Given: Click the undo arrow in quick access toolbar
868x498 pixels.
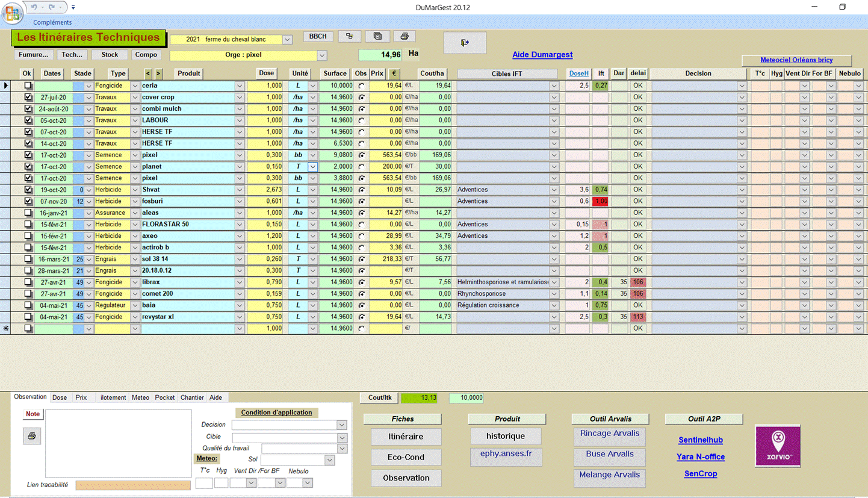Looking at the screenshot, I should [34, 7].
